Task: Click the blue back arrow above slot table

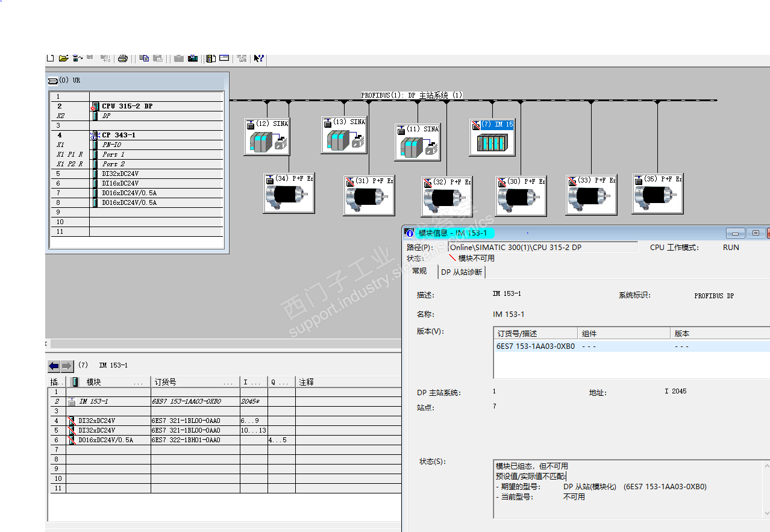Action: click(54, 366)
